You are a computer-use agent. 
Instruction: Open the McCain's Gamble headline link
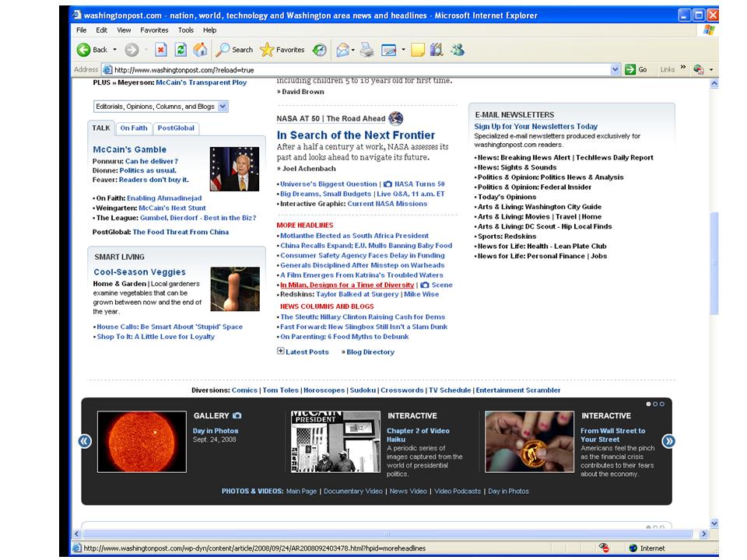pos(130,149)
